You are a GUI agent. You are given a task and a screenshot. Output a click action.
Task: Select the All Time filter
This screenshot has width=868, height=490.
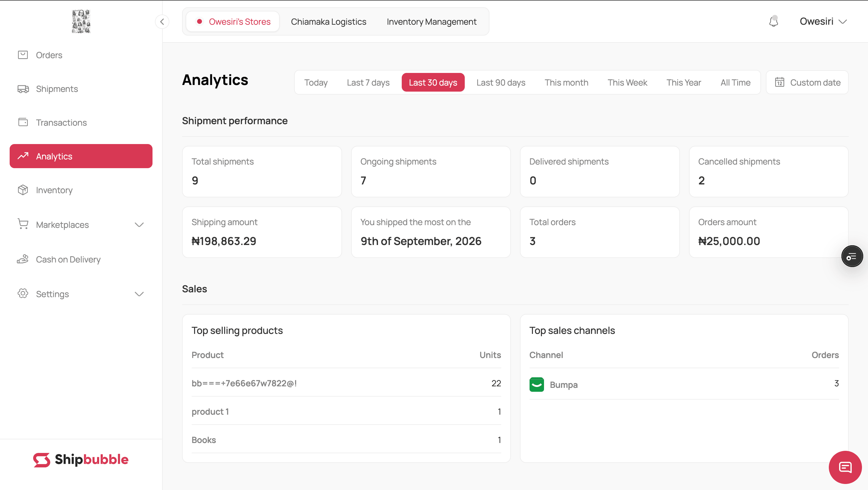click(735, 83)
